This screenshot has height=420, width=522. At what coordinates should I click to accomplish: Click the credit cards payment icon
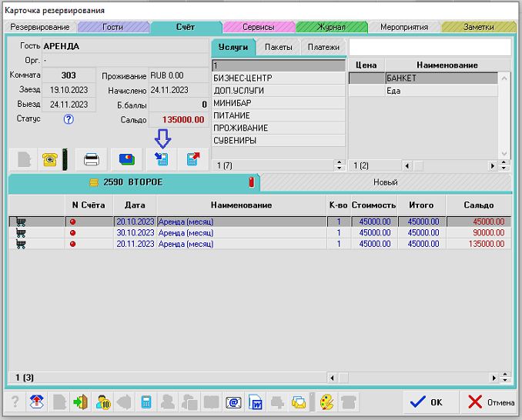click(x=127, y=160)
